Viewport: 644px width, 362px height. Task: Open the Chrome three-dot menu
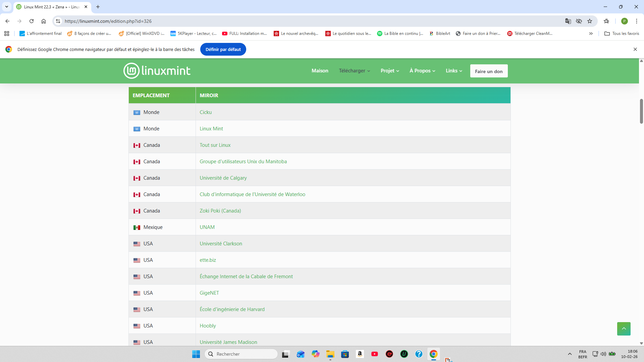(636, 21)
